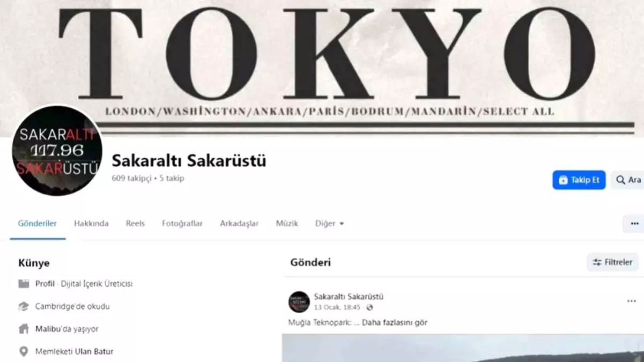Open the Fotoğraflar tab

(182, 224)
